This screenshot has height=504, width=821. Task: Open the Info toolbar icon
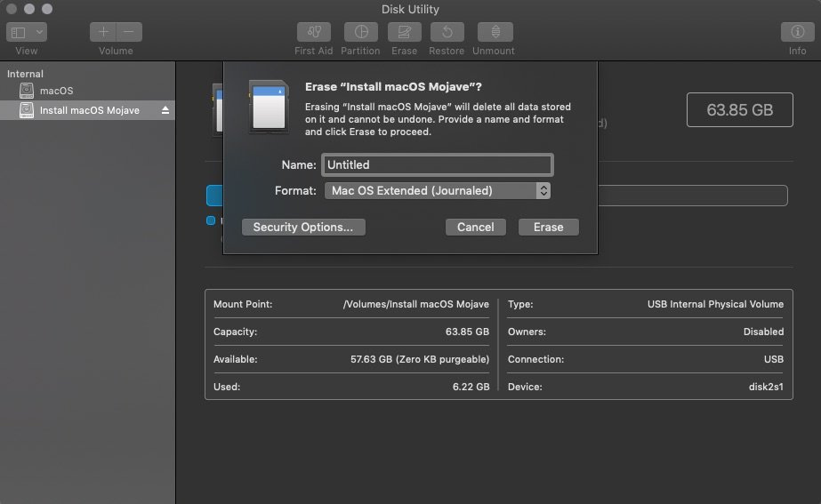[x=797, y=32]
